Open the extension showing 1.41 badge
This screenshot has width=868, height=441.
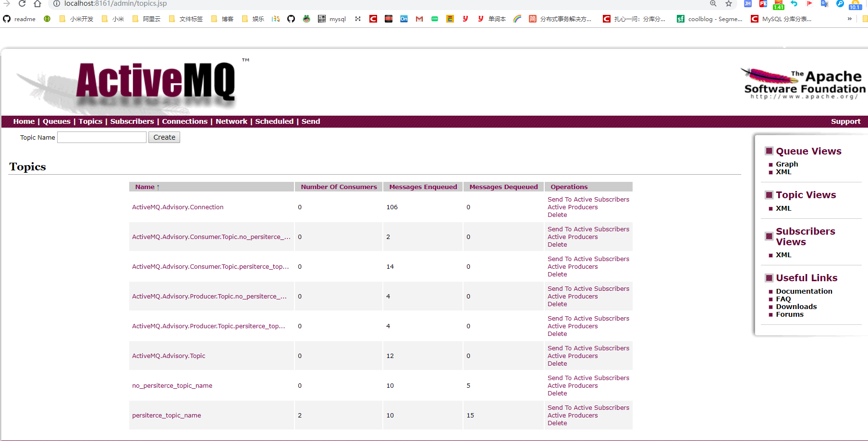[x=779, y=4]
